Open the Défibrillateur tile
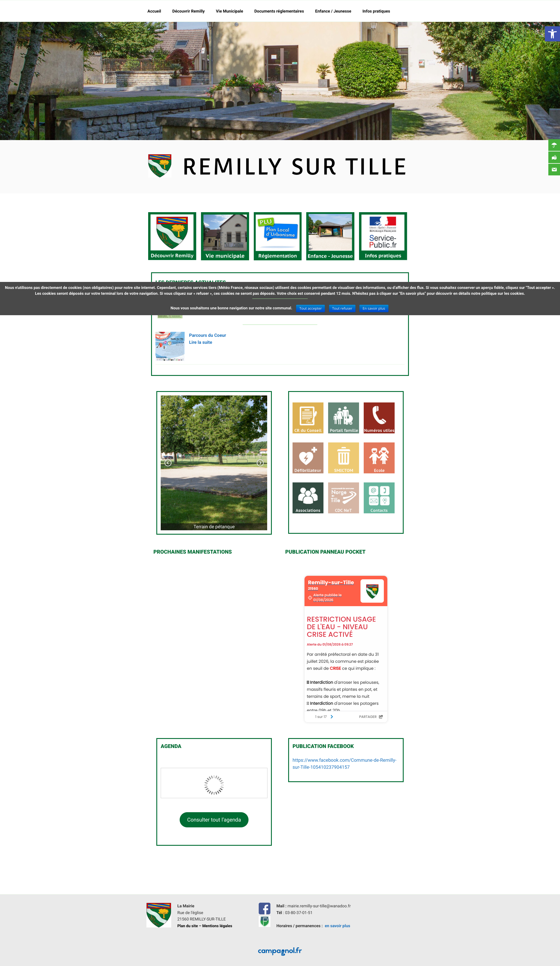Image resolution: width=560 pixels, height=966 pixels. 308,458
